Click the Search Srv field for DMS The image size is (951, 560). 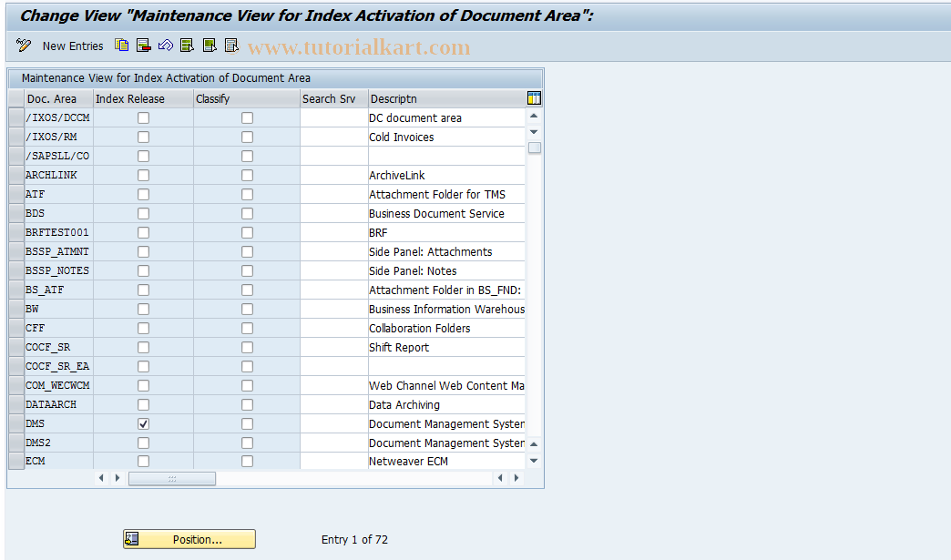coord(334,423)
